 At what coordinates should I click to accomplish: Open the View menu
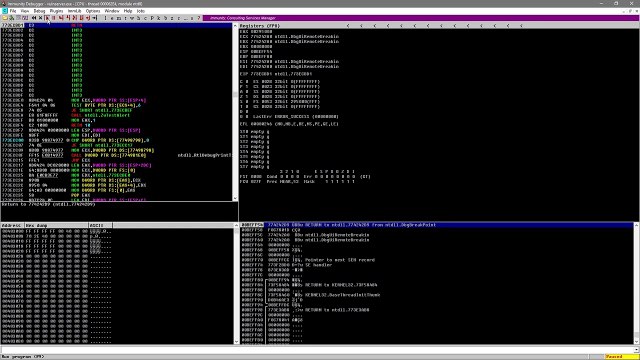click(24, 11)
